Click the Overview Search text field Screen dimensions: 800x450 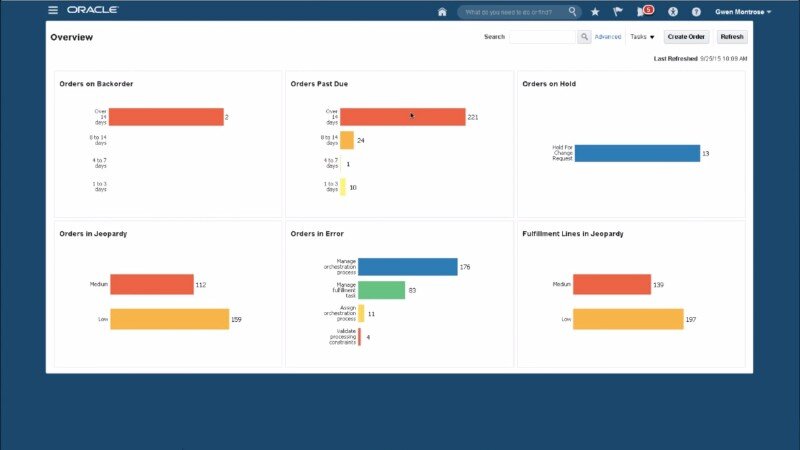tap(543, 37)
